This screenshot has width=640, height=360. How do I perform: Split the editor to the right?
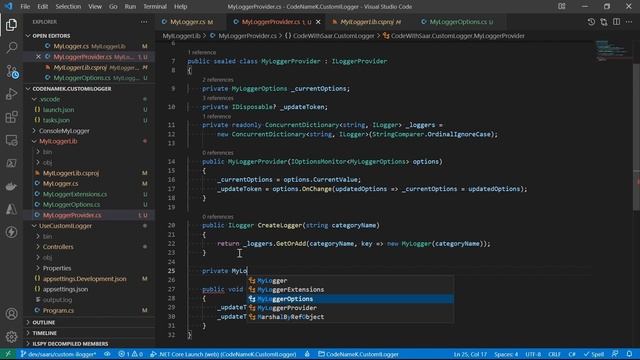pyautogui.click(x=616, y=22)
